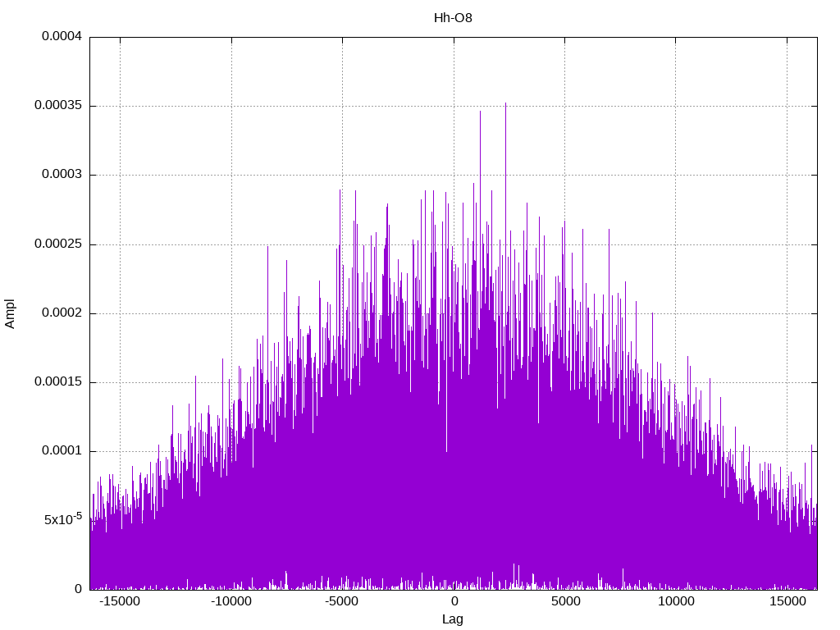Select the -5000 x-axis tick label
Screen dimensions: 840x630
tap(342, 602)
